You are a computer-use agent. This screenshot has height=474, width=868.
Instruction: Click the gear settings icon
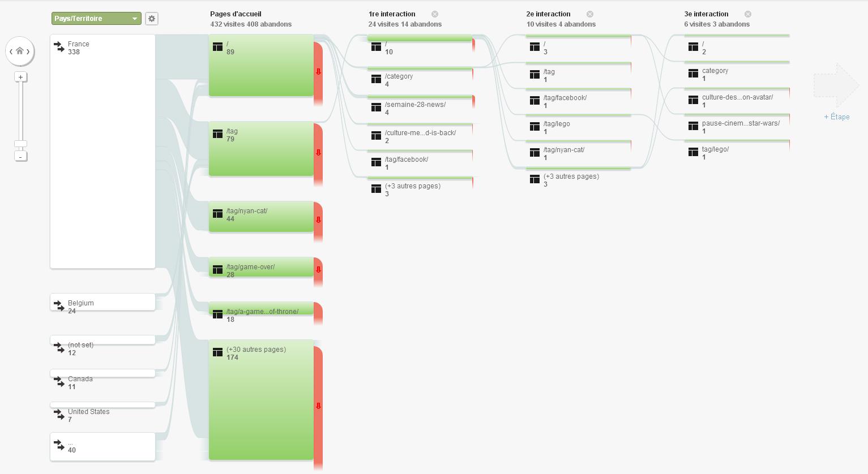(x=152, y=19)
